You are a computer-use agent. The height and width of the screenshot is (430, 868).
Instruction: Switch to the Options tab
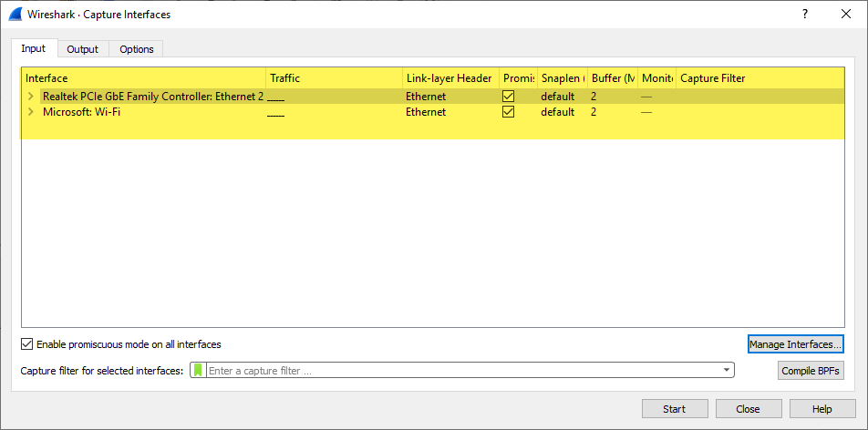137,49
